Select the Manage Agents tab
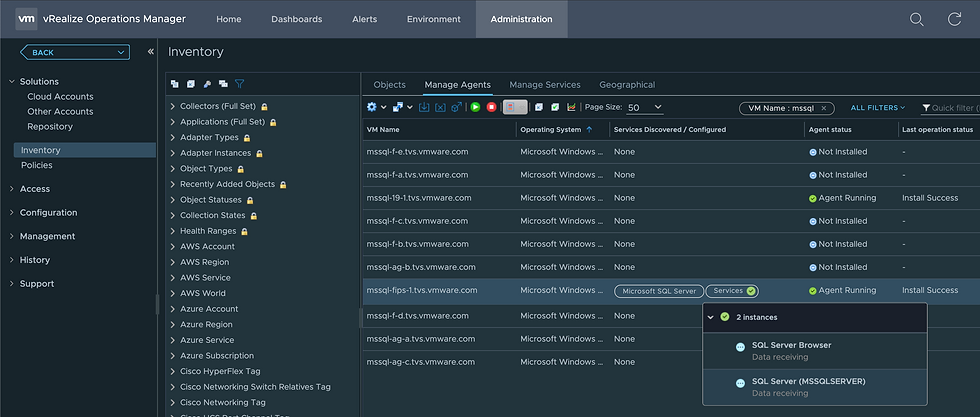Screen dimensions: 980x417 pyautogui.click(x=458, y=85)
